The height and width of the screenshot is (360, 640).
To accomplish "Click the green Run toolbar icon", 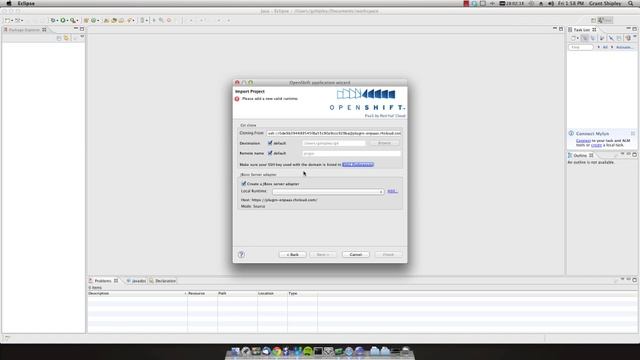I will click(63, 20).
